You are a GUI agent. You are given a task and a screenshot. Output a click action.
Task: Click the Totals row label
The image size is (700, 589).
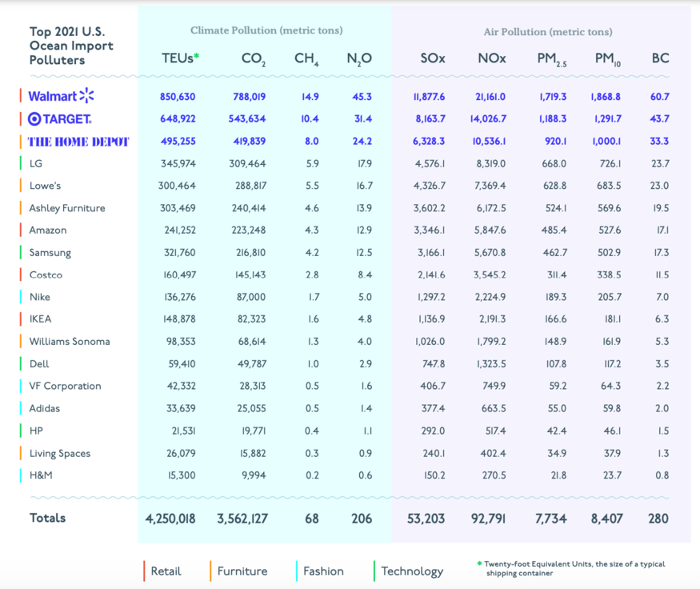[47, 518]
